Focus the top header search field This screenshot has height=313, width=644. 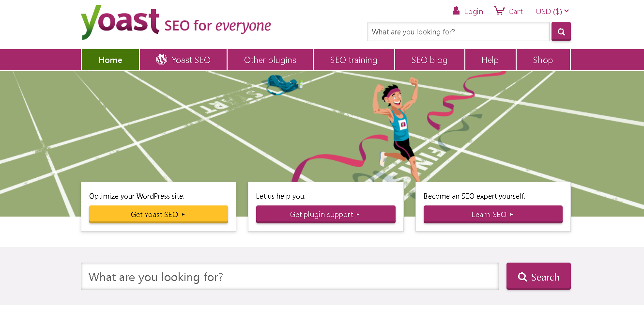pyautogui.click(x=459, y=31)
